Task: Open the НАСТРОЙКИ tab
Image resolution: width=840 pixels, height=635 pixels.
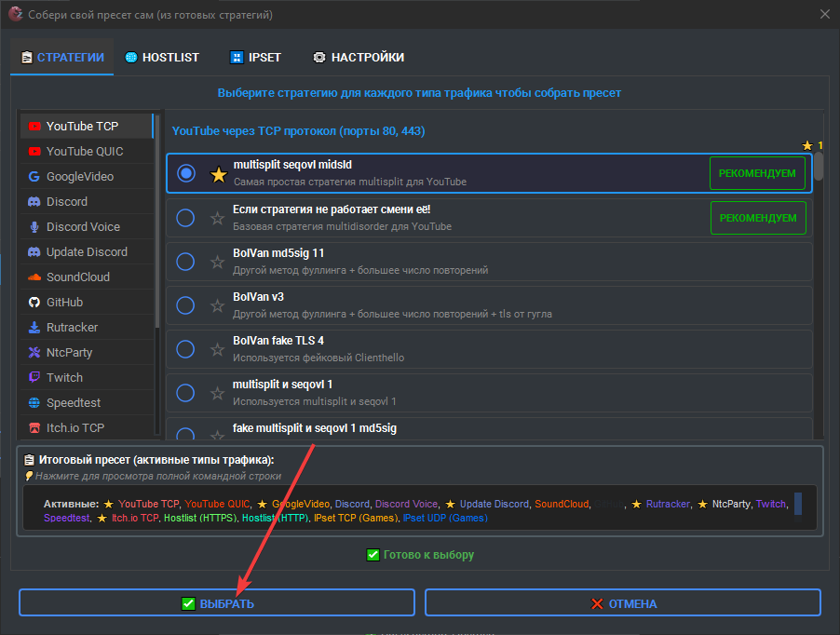Action: click(359, 58)
